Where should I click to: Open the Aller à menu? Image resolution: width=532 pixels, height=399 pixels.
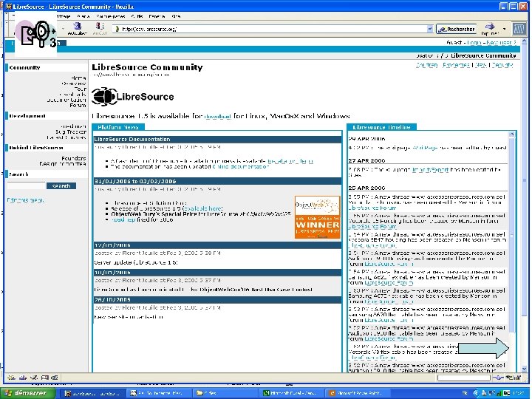(x=83, y=16)
